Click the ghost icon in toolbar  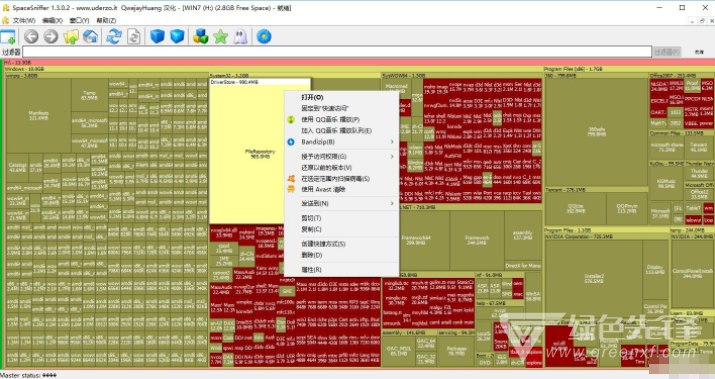(x=240, y=36)
